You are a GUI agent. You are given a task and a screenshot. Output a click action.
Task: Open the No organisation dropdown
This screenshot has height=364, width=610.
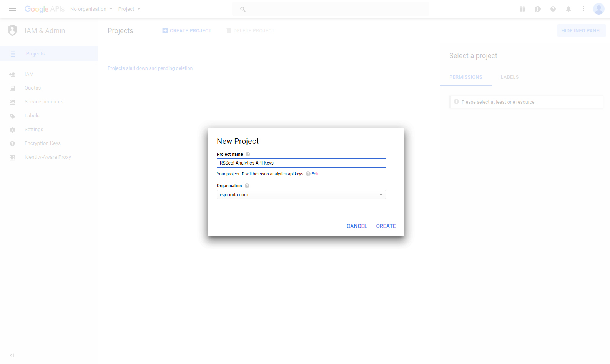pyautogui.click(x=91, y=9)
